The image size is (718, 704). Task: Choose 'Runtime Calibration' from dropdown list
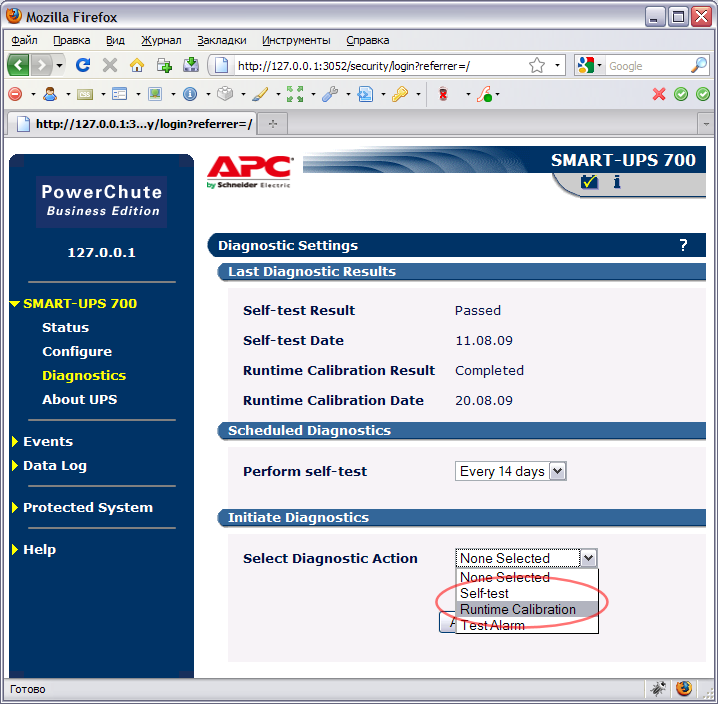527,609
